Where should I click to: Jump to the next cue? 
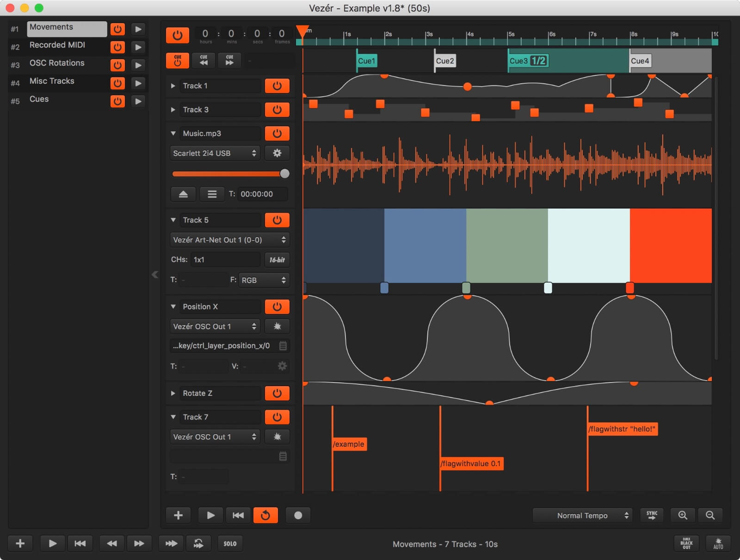230,61
